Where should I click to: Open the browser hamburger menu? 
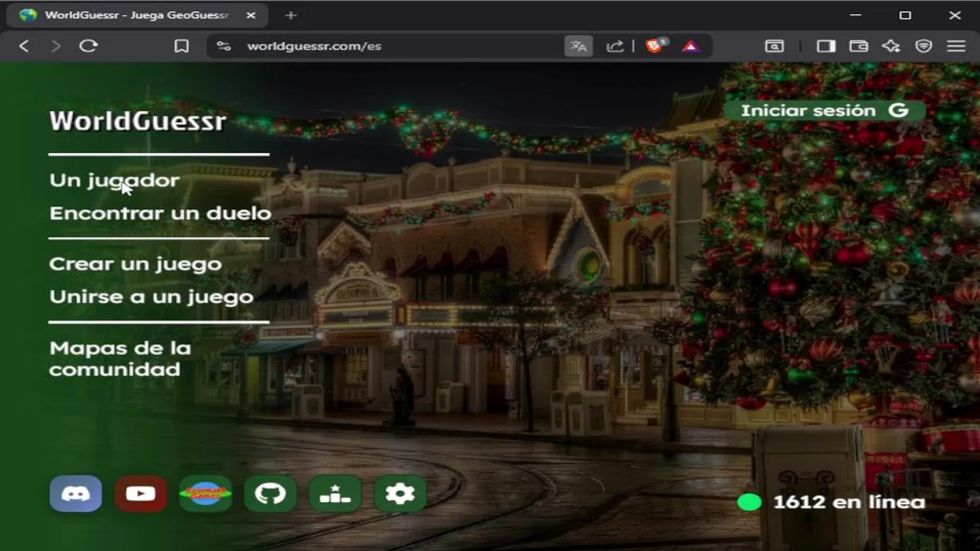click(x=956, y=46)
